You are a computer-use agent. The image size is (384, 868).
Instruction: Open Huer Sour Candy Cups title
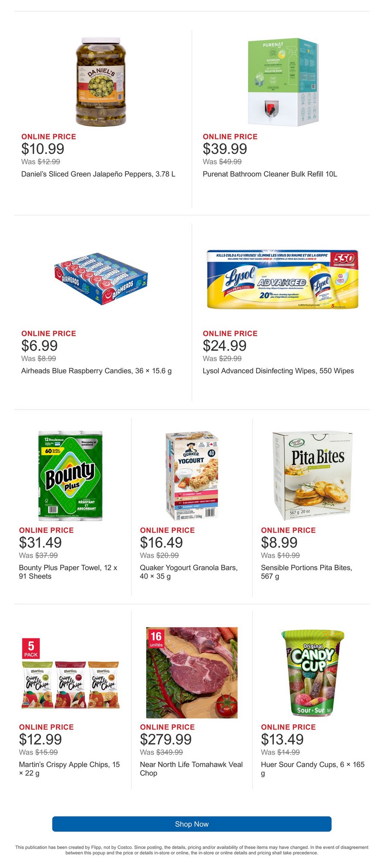click(x=312, y=769)
